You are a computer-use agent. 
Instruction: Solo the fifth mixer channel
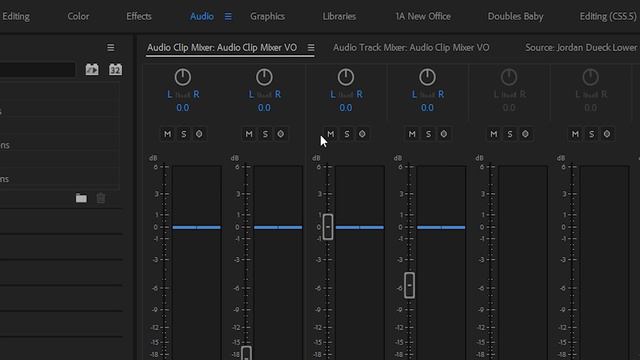(x=510, y=134)
